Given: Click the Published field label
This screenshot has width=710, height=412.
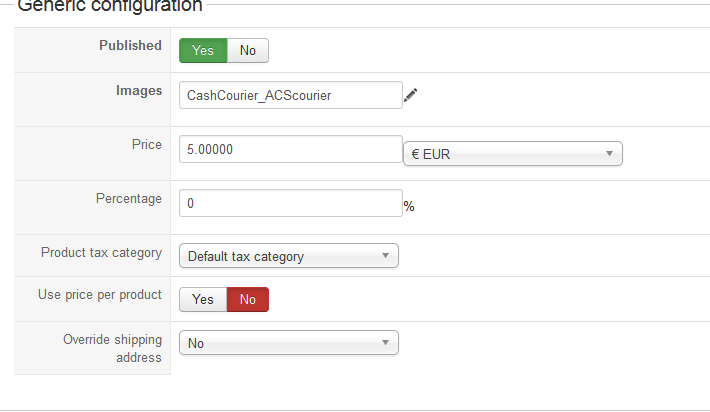Looking at the screenshot, I should (x=130, y=45).
